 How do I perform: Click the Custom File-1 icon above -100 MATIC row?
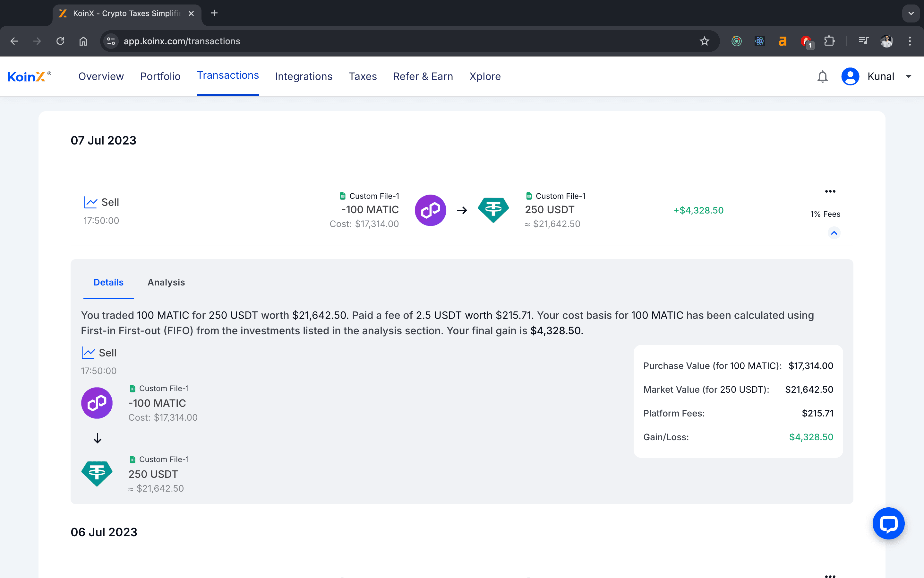343,196
